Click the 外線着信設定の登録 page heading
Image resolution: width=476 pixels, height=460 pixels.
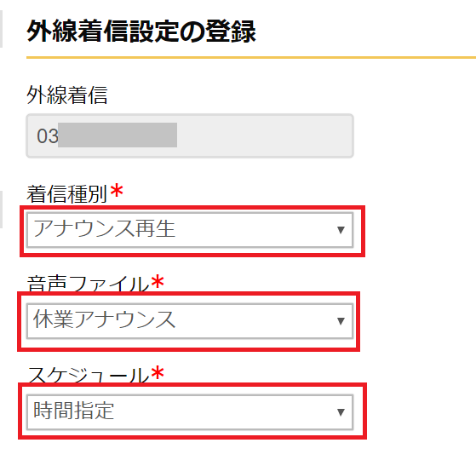click(141, 32)
